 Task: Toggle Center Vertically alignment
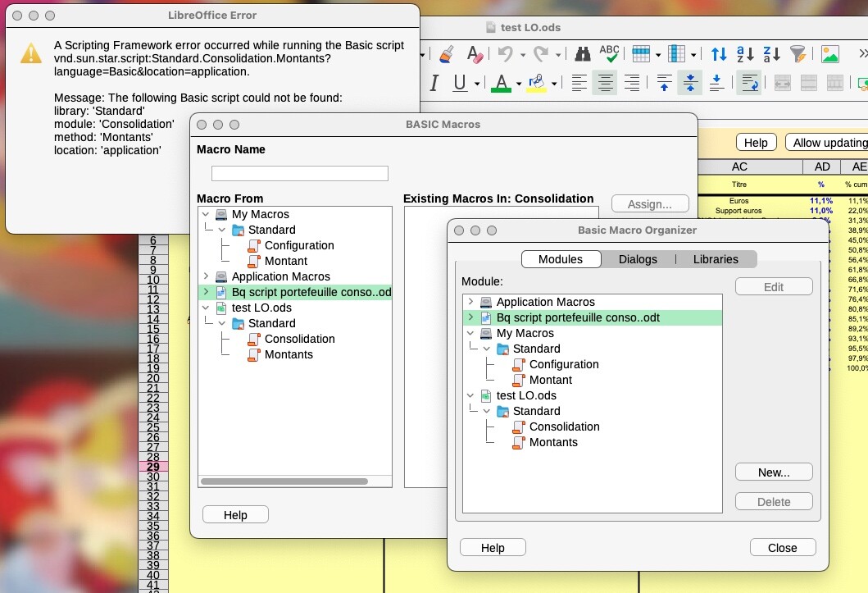point(690,83)
